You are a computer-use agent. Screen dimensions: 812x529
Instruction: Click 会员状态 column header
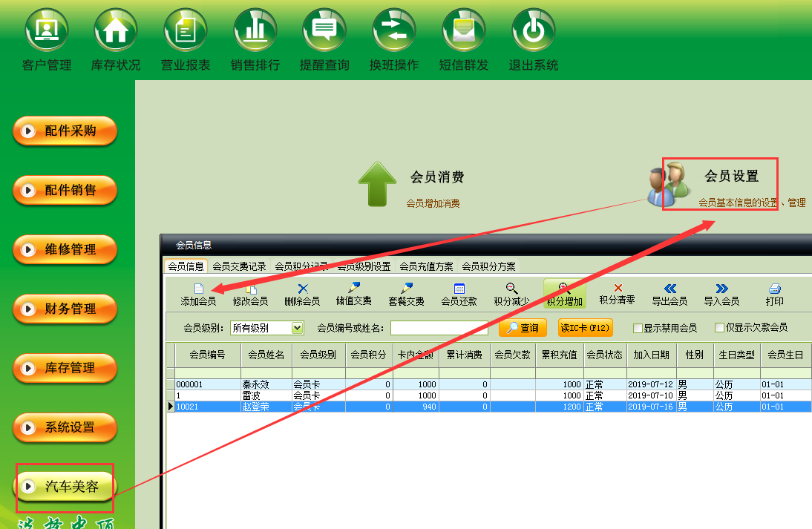coord(605,355)
